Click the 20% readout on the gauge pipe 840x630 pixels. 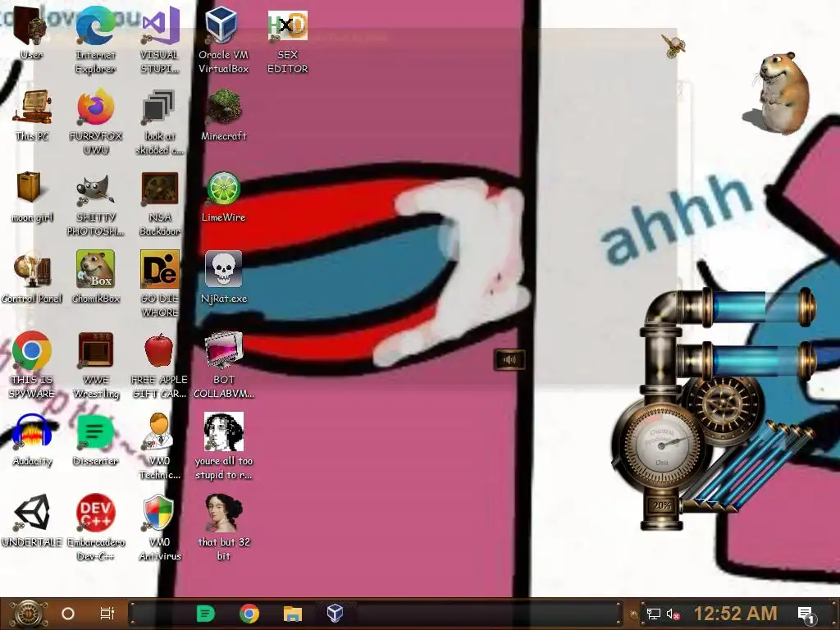click(x=662, y=505)
